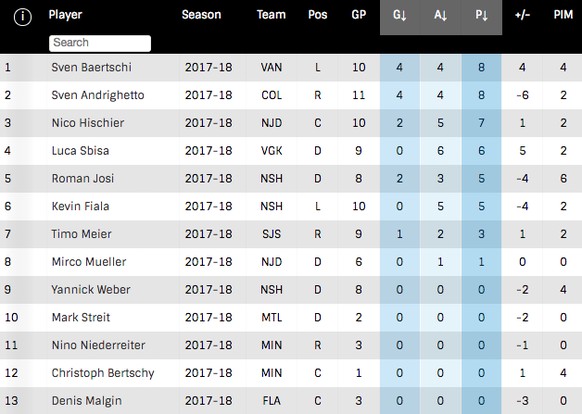
Task: Open Sven Baertschi player link
Action: 92,67
